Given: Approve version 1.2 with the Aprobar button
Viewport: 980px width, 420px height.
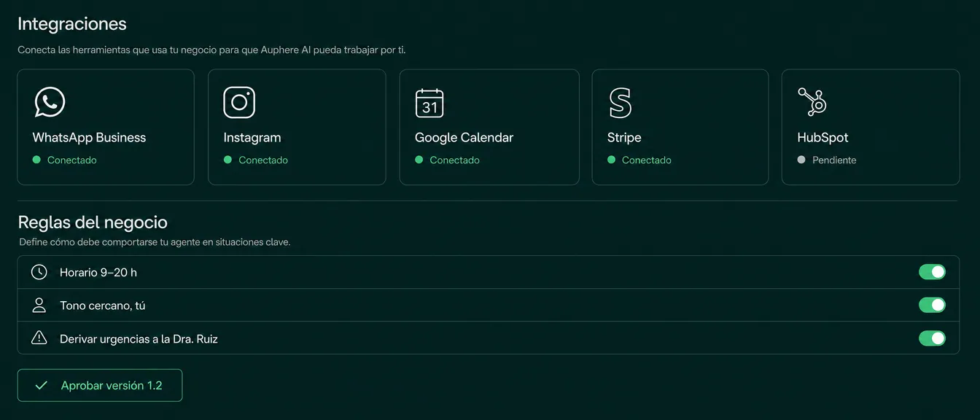Looking at the screenshot, I should (x=100, y=385).
